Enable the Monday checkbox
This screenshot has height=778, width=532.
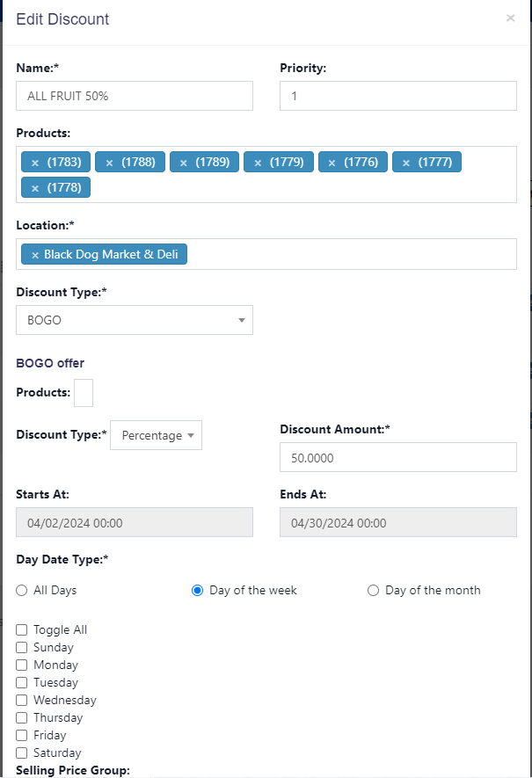click(21, 665)
